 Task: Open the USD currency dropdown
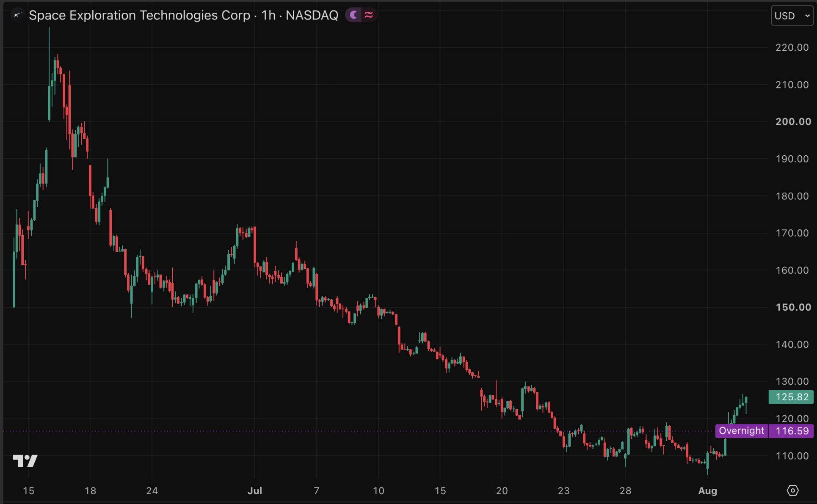pos(792,16)
